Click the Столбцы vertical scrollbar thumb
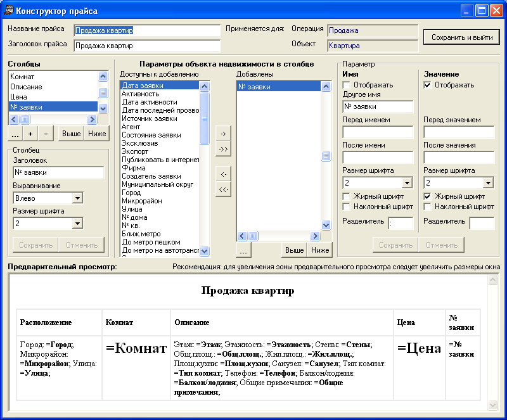The height and width of the screenshot is (420, 507). click(x=103, y=92)
